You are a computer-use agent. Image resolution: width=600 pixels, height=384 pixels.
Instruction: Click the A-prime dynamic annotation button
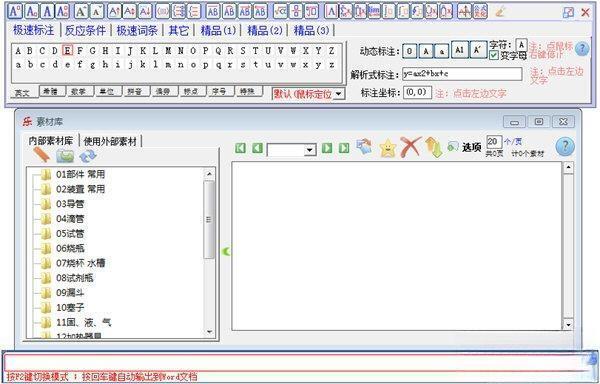(477, 50)
